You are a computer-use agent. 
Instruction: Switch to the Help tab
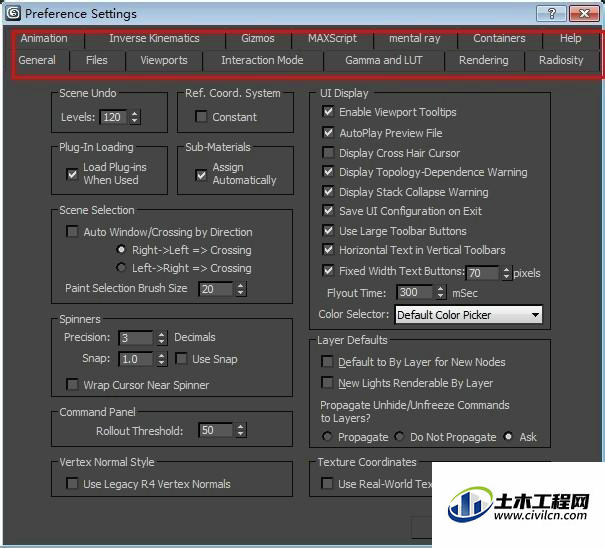(570, 39)
